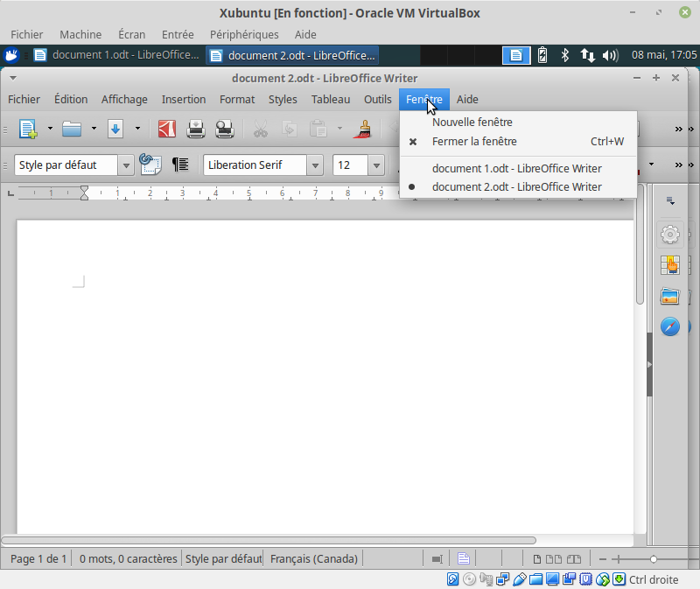
Task: Click the Clone Formatting paintbrush icon
Action: (362, 130)
